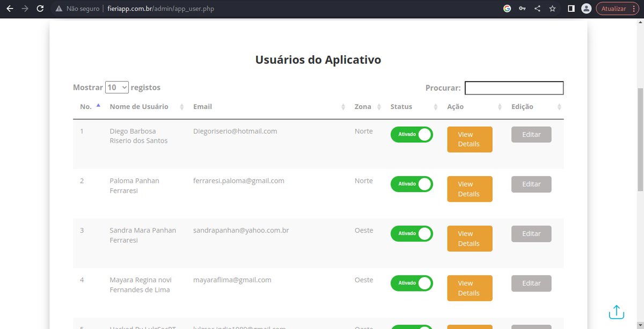Screen dimensions: 644x329
Task: Click the Oeste zone cell in Sandra's row
Action: [364, 230]
